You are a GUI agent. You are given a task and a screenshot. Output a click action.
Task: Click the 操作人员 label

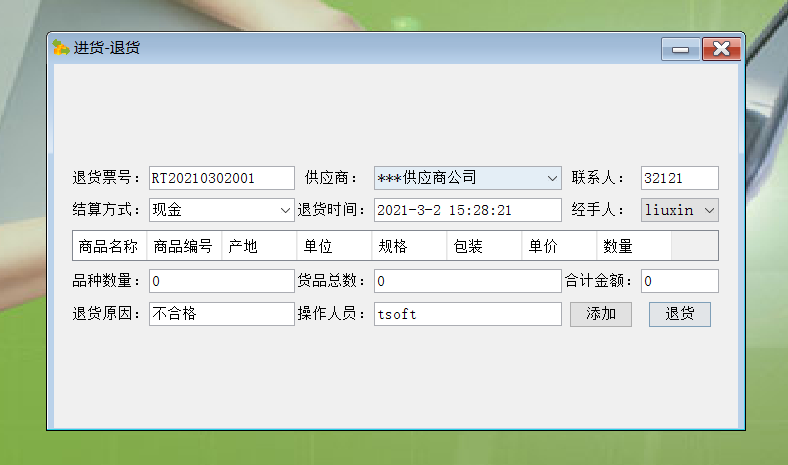tap(331, 314)
